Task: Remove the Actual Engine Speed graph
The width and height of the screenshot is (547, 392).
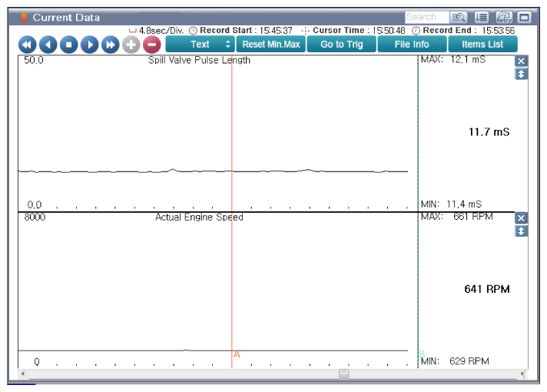Action: click(521, 218)
